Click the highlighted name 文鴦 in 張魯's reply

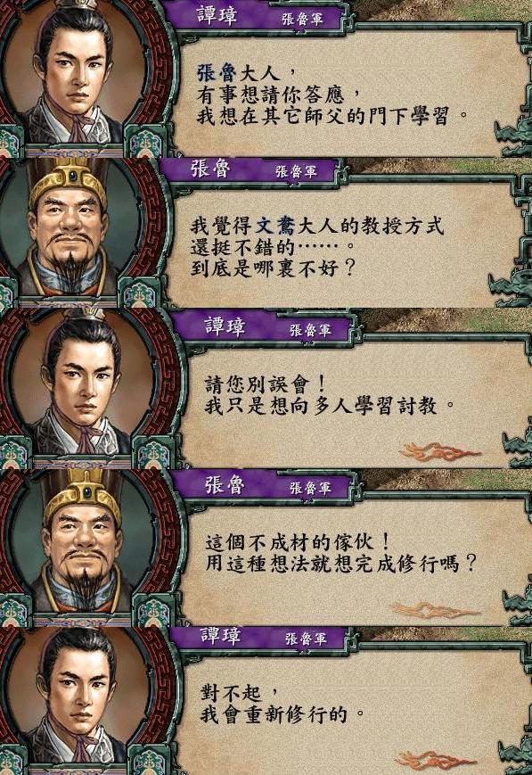(275, 227)
